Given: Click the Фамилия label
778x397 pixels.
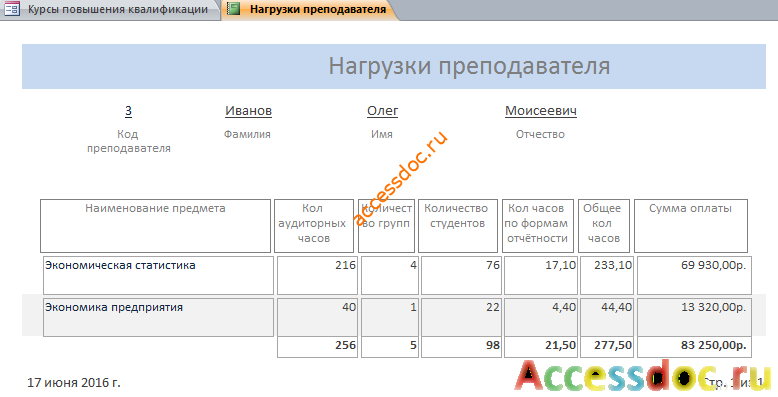Looking at the screenshot, I should [x=247, y=134].
